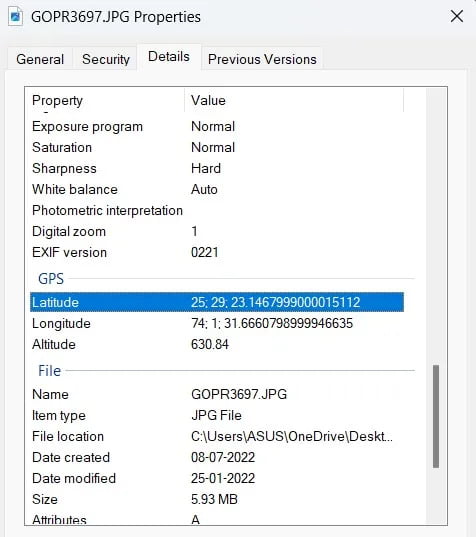Select the File location path value
This screenshot has width=476, height=537.
point(292,436)
